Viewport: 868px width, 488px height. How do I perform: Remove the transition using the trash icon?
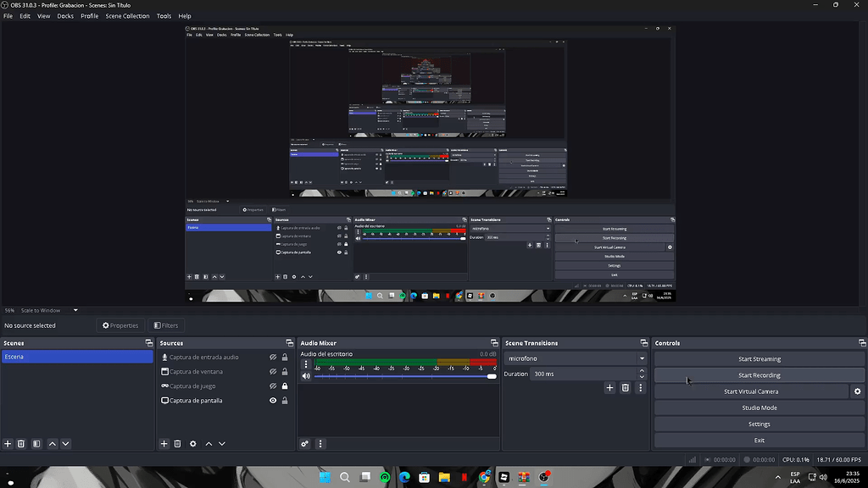626,388
